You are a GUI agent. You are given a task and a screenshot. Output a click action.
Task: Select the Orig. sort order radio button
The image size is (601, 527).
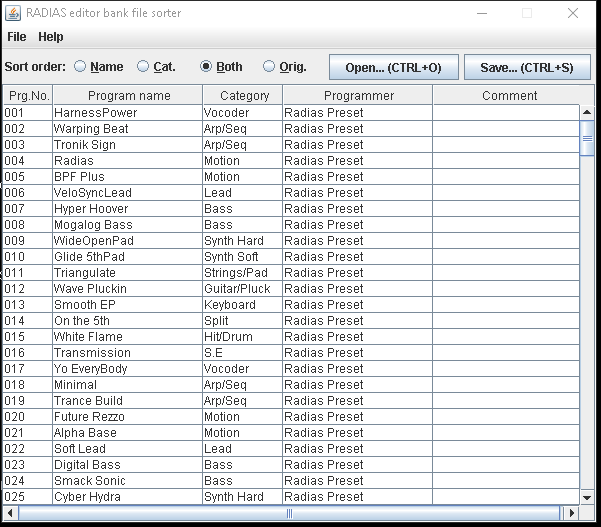point(269,66)
